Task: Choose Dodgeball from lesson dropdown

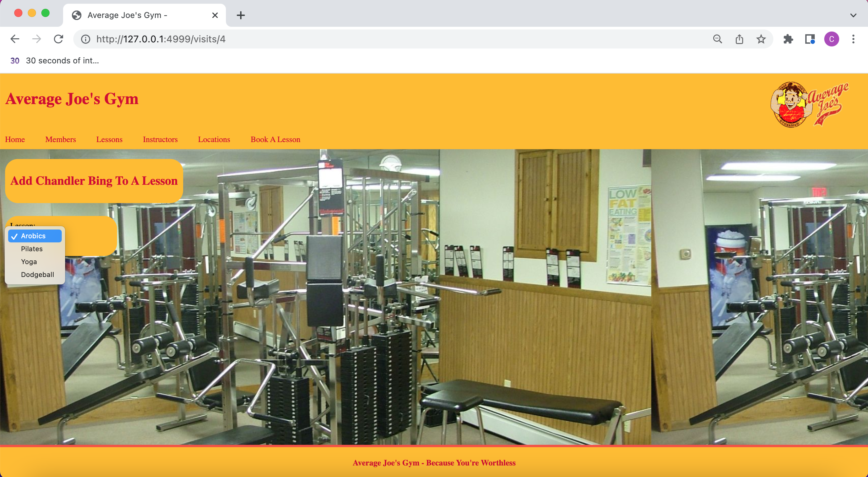Action: [x=35, y=275]
